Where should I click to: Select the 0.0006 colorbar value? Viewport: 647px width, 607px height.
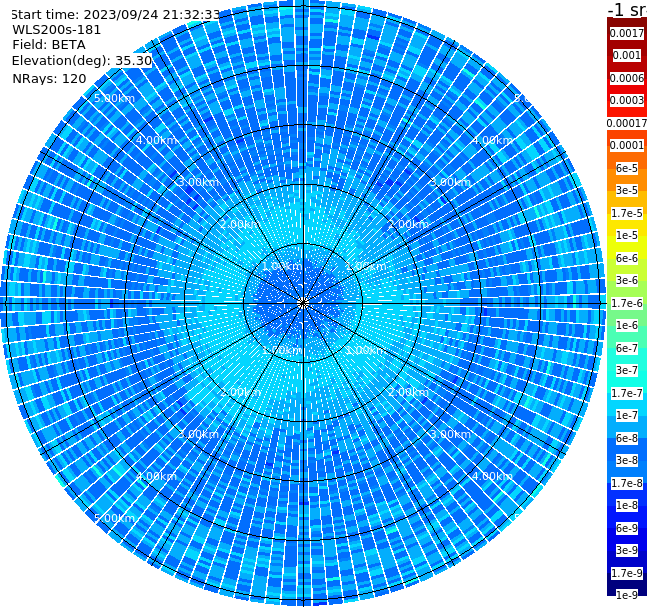point(627,78)
